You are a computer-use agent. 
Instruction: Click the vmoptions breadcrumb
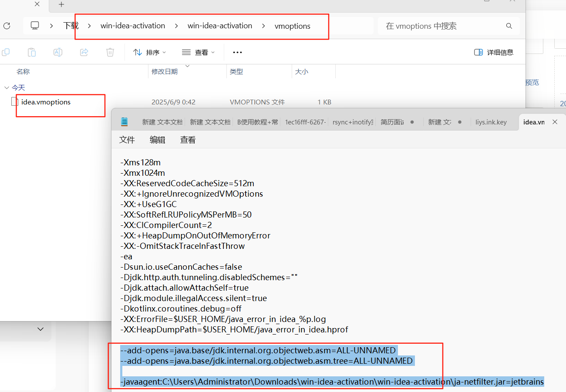coord(293,26)
